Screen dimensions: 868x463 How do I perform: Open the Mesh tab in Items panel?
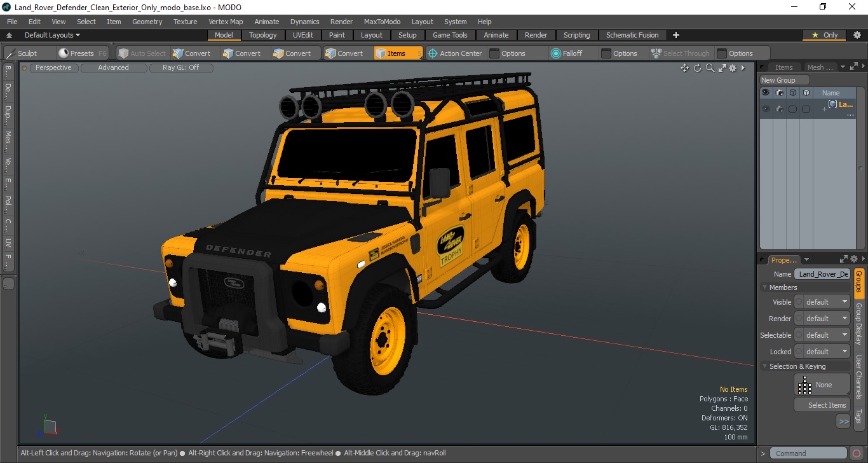[x=819, y=67]
